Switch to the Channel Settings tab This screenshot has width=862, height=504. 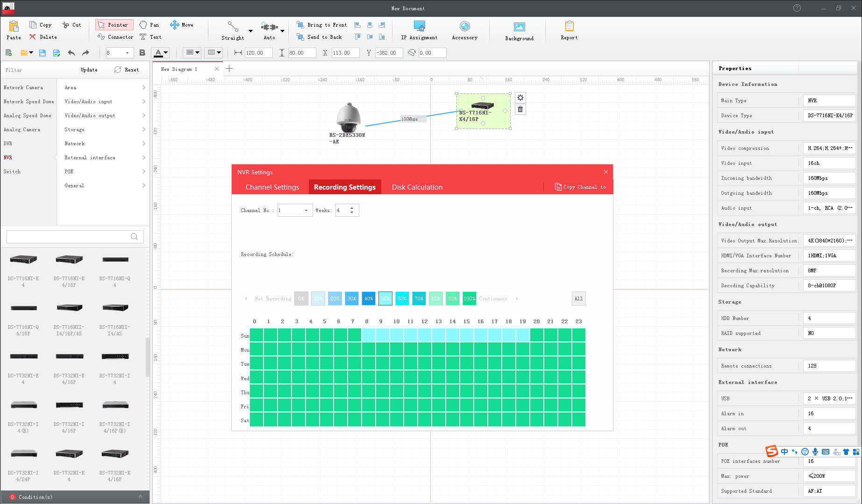click(272, 187)
